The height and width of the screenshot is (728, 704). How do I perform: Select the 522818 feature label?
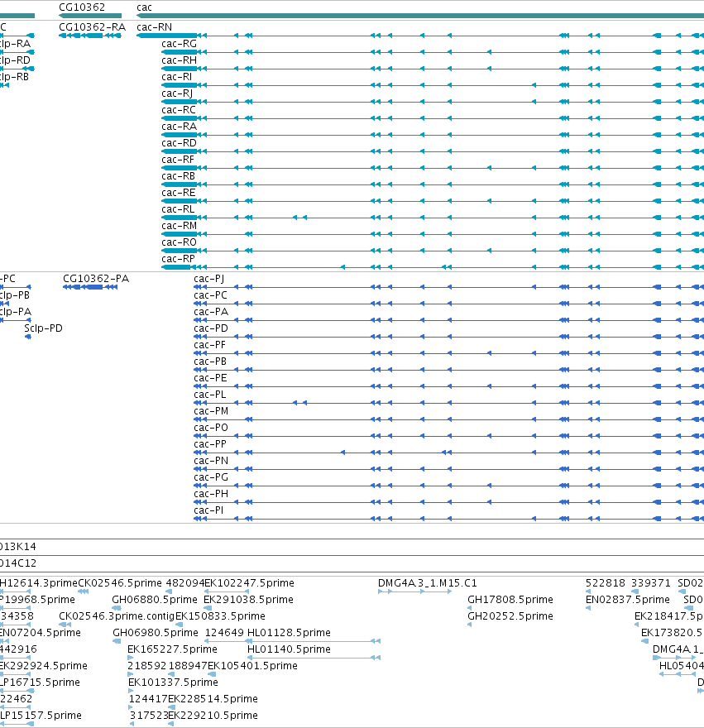[x=605, y=583]
